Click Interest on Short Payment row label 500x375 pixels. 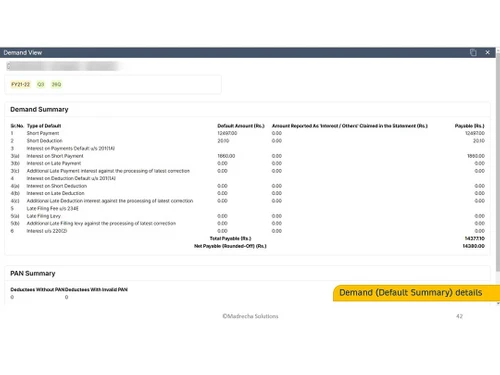55,156
